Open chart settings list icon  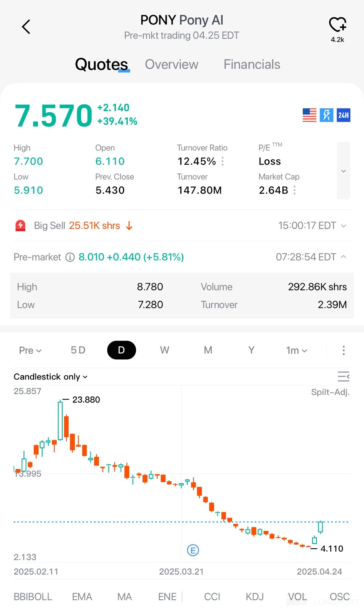[343, 376]
